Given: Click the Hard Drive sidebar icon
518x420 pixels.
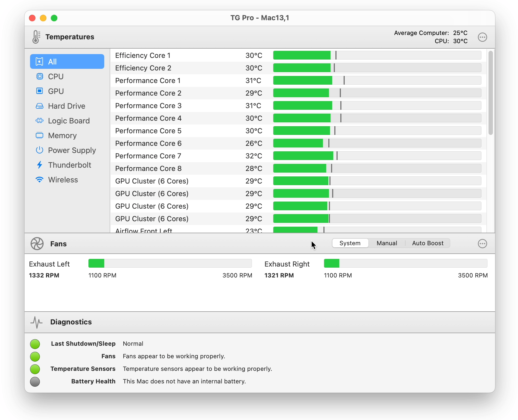Looking at the screenshot, I should click(40, 106).
